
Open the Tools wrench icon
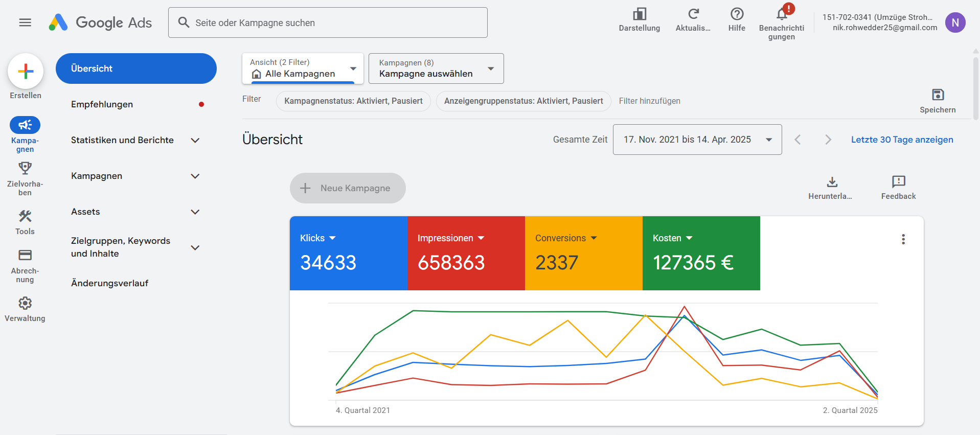click(x=25, y=216)
